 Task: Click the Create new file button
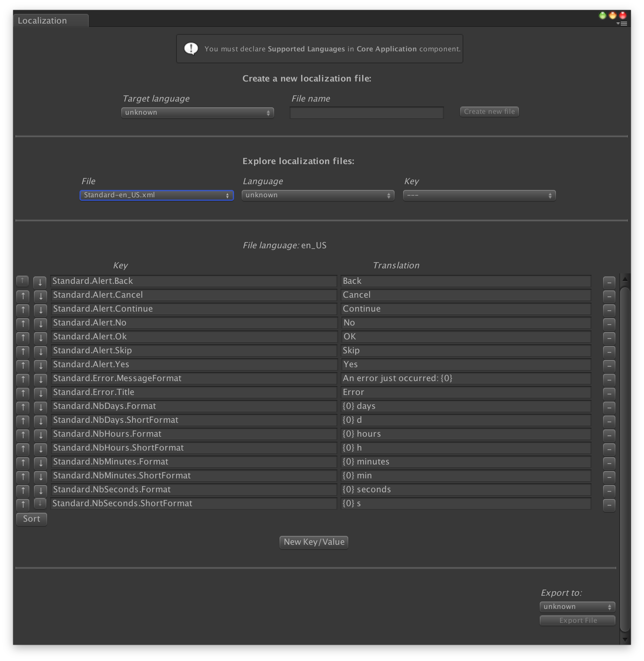point(489,112)
